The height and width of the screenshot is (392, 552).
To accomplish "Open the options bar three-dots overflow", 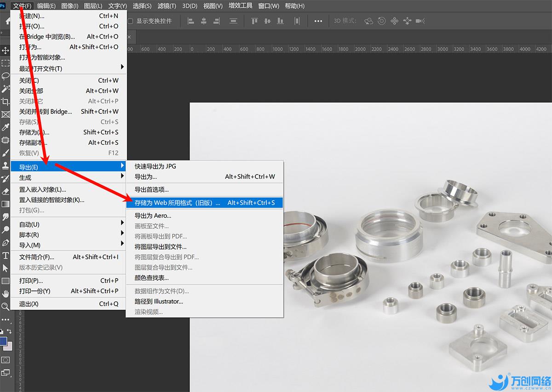I will tap(318, 21).
